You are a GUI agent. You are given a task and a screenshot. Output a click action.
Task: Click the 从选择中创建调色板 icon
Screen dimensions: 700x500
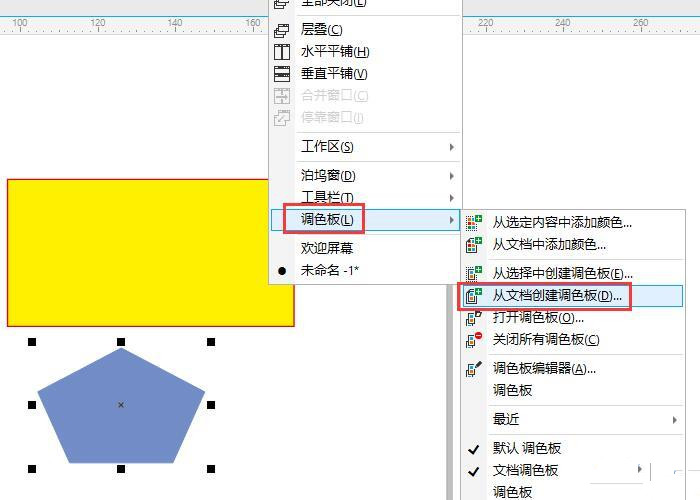click(x=474, y=273)
